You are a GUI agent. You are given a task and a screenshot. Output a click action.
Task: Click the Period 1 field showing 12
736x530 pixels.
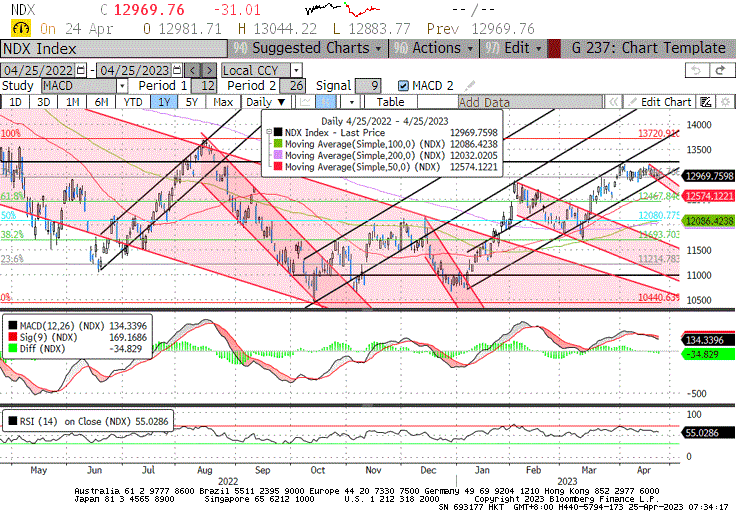(204, 86)
